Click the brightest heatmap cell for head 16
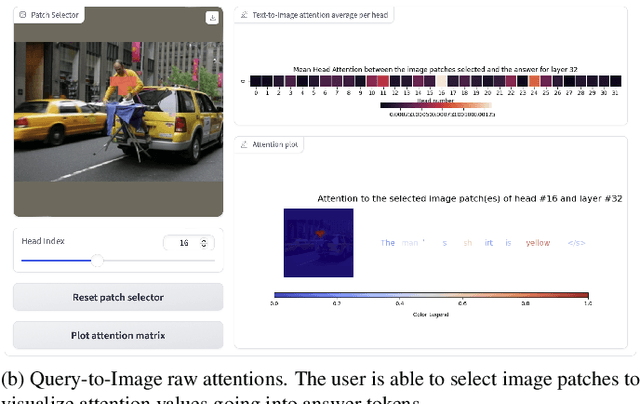 [x=441, y=81]
